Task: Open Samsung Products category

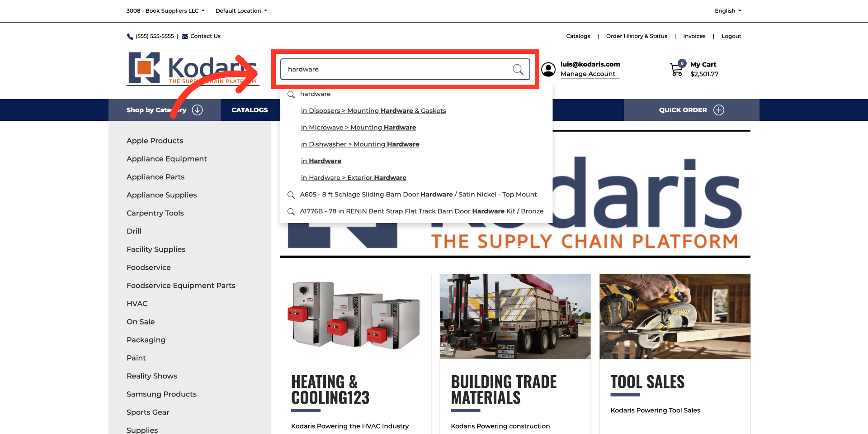Action: pos(161,394)
